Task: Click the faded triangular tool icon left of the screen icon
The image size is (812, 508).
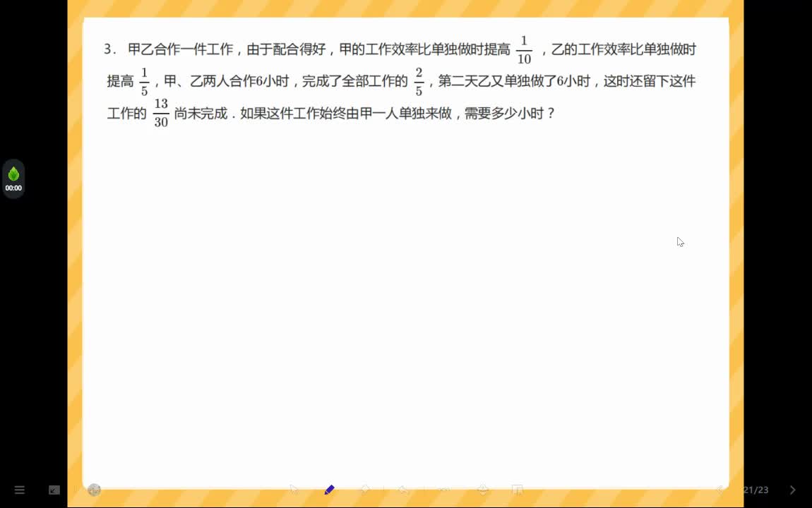Action: pos(483,490)
